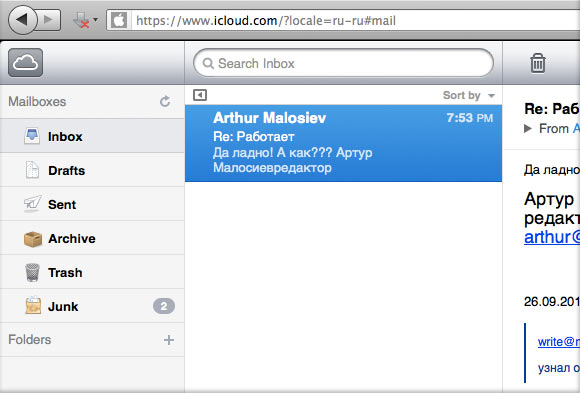Add a folder with the plus icon
The width and height of the screenshot is (580, 393).
point(169,340)
